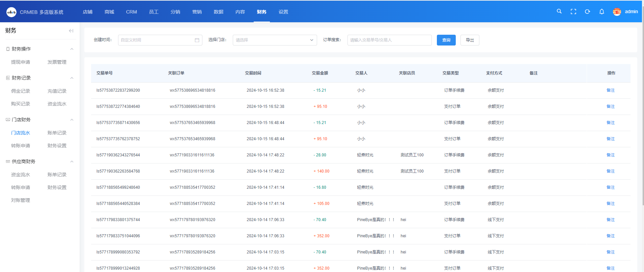Collapse the sidebar with the fold icon
This screenshot has width=644, height=272.
71,31
